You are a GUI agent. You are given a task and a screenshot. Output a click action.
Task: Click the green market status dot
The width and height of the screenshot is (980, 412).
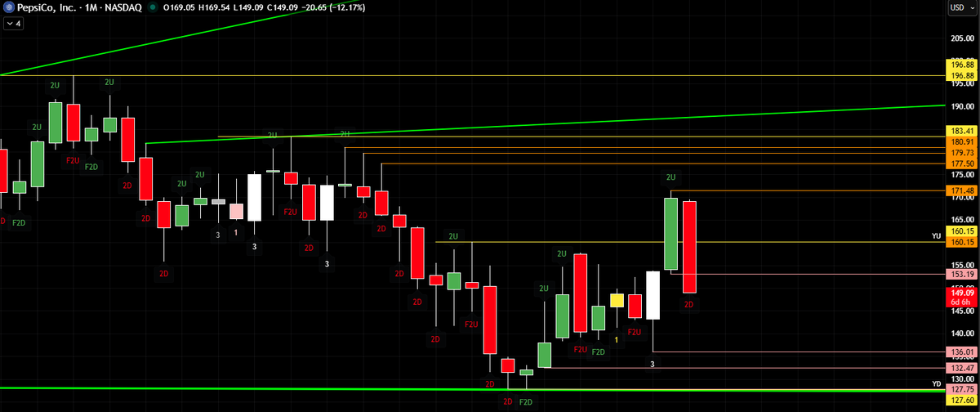[153, 7]
